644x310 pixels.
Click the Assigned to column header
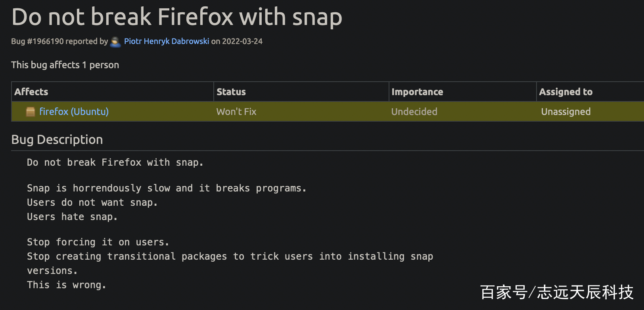pos(566,92)
